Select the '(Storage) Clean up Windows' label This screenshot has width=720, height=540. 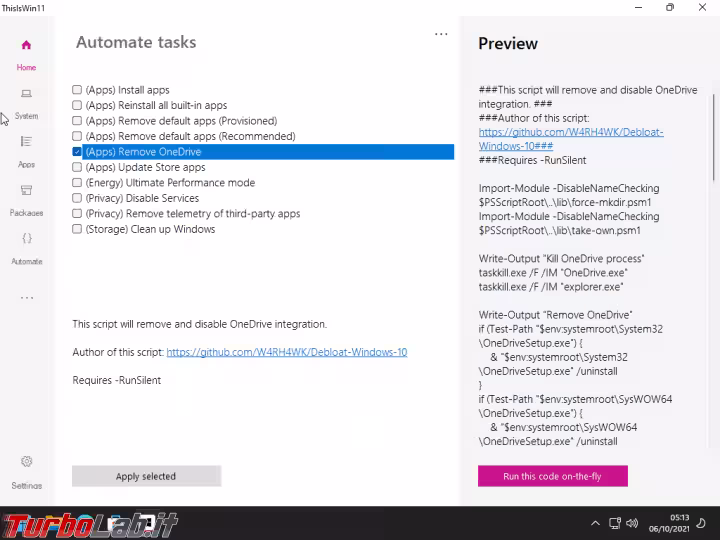(x=150, y=229)
